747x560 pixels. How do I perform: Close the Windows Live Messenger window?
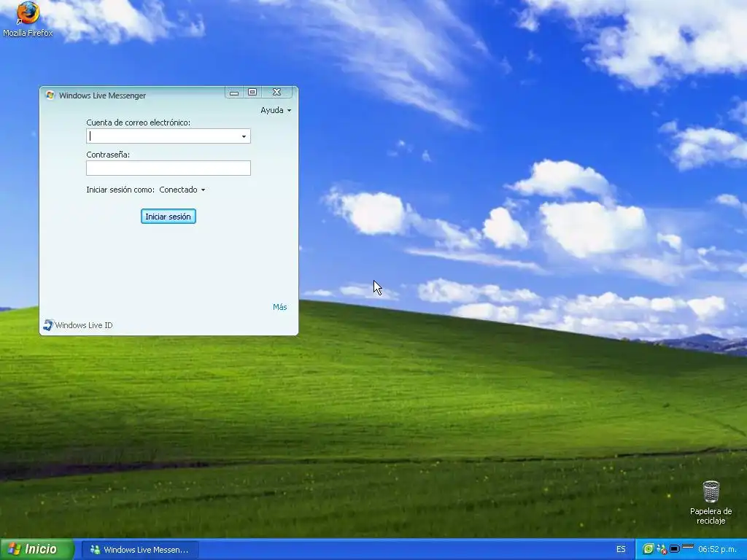pyautogui.click(x=276, y=93)
